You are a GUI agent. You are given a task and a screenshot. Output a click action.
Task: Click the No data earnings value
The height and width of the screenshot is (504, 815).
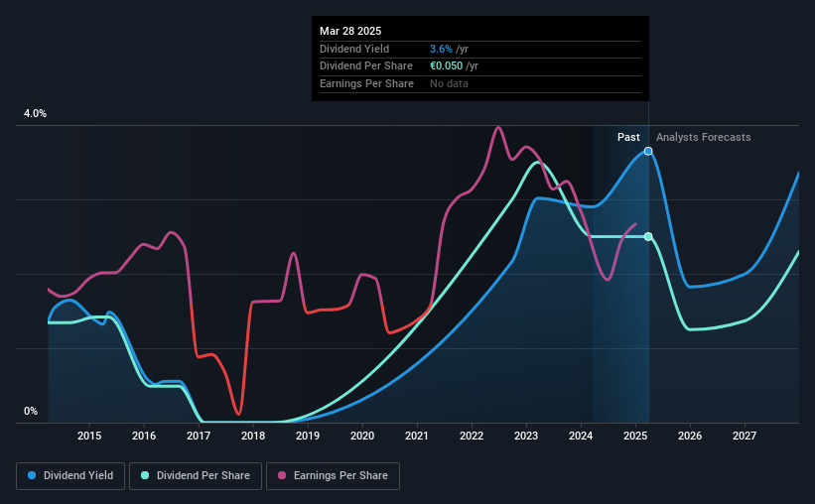point(449,83)
